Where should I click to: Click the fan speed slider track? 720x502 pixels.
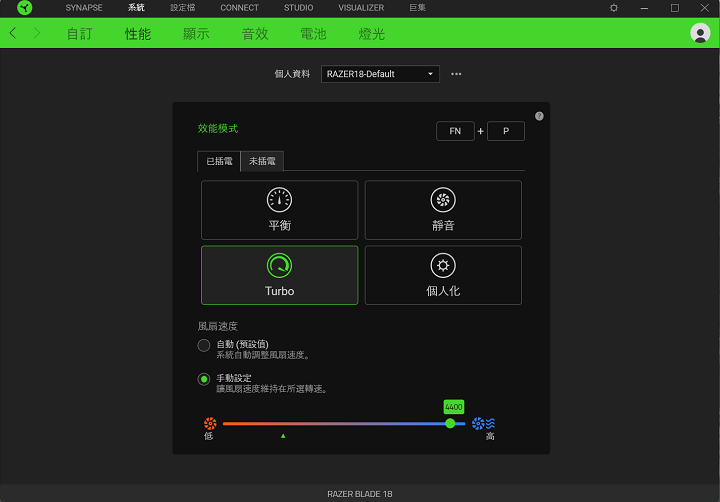pyautogui.click(x=344, y=423)
